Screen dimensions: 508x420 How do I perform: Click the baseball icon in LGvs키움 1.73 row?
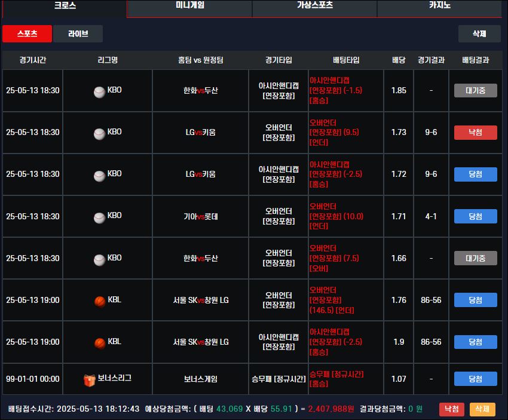[x=99, y=134]
